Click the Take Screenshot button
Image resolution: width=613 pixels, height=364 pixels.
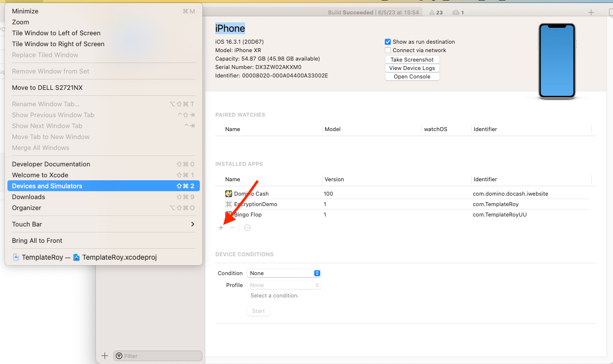pyautogui.click(x=412, y=60)
